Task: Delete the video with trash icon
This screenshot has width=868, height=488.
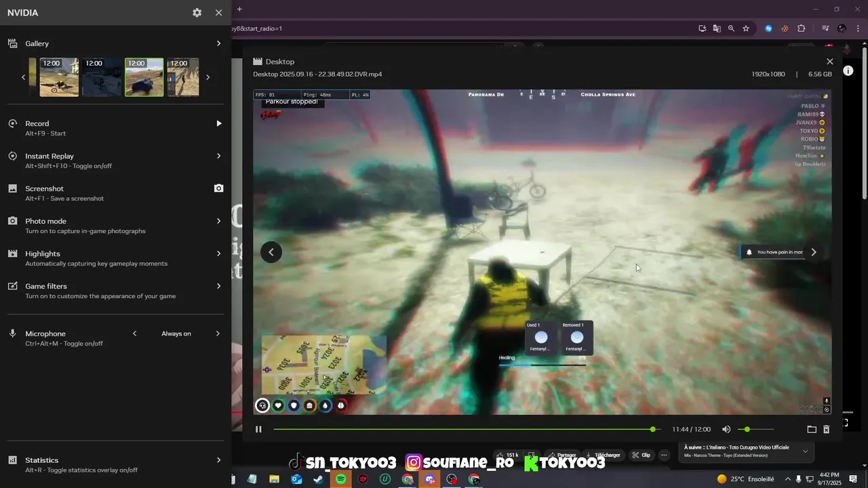Action: point(826,429)
